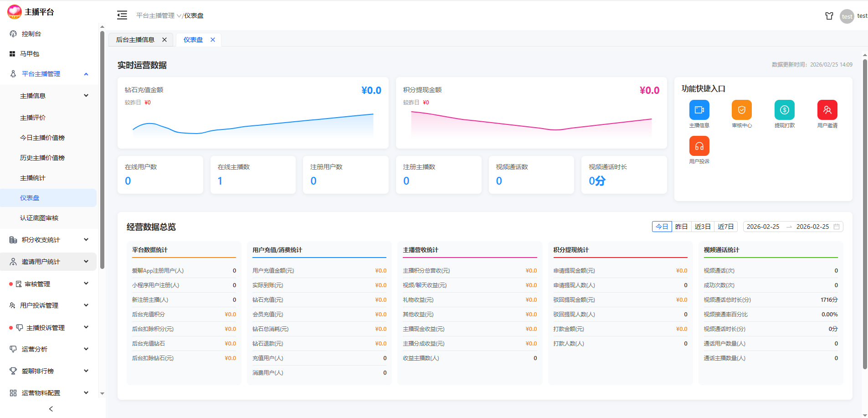The width and height of the screenshot is (868, 418).
Task: Open 认证底图审核 in the sidebar
Action: [x=39, y=218]
